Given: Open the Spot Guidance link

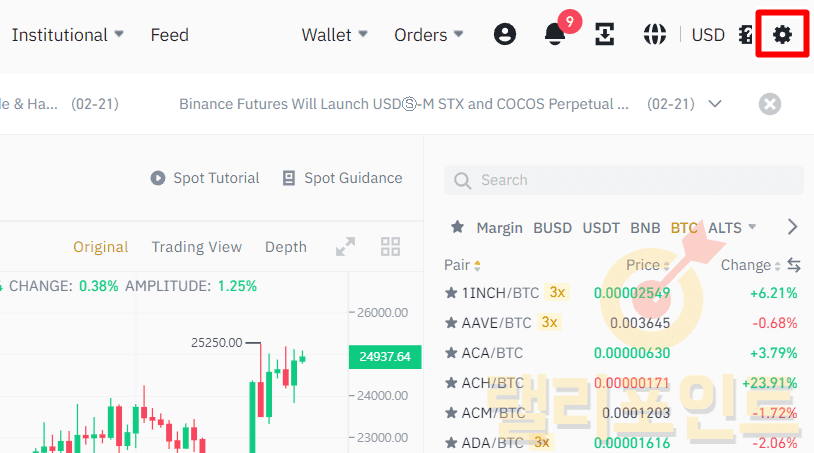Looking at the screenshot, I should click(342, 178).
